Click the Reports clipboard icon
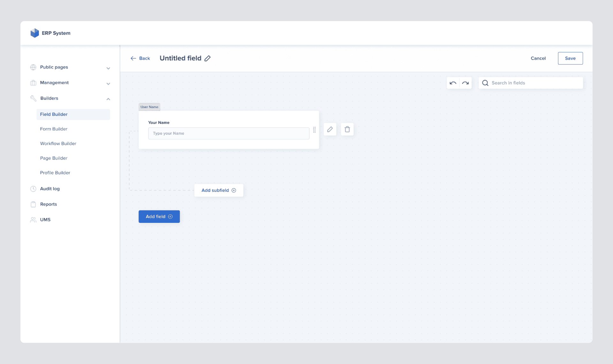 [33, 204]
